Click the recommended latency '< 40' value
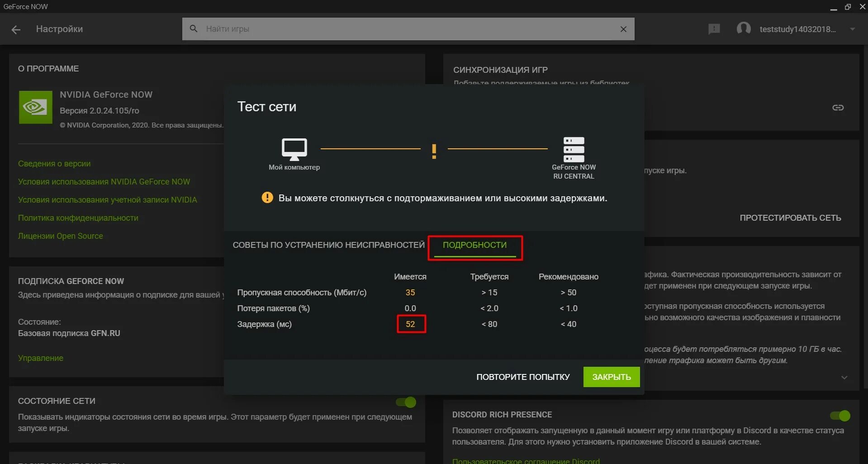The image size is (868, 464). click(x=569, y=324)
